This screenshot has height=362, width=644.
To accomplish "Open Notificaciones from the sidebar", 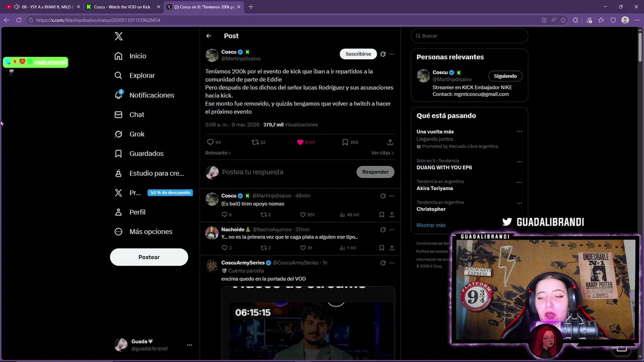I will (x=144, y=95).
